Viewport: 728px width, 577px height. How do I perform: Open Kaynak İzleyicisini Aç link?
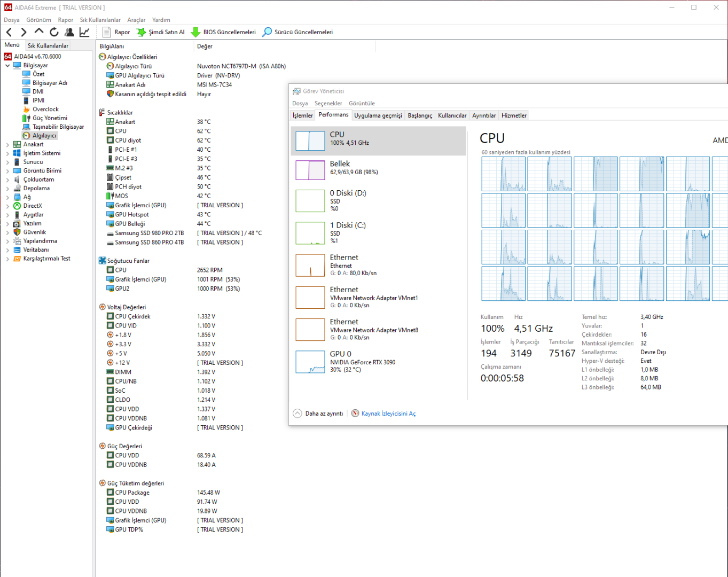[x=389, y=414]
